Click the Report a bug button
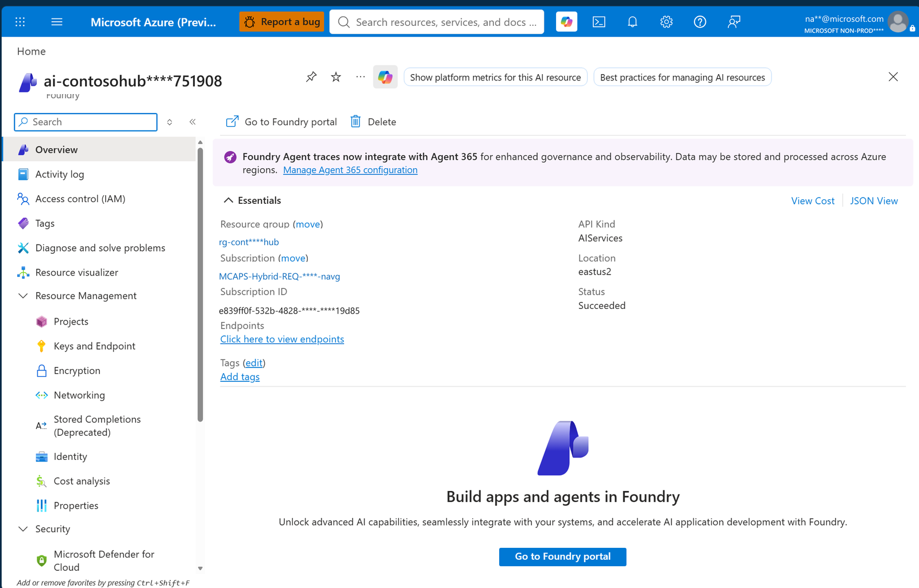 (282, 22)
